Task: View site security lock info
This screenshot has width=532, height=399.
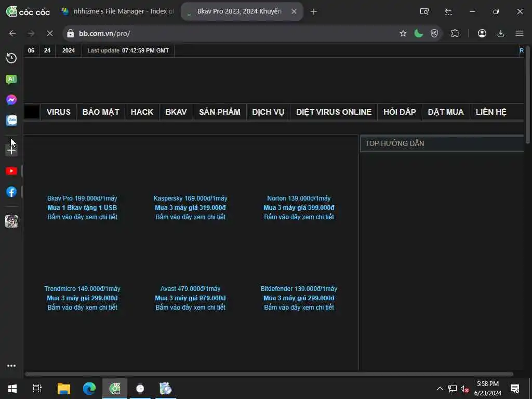Action: [x=70, y=33]
